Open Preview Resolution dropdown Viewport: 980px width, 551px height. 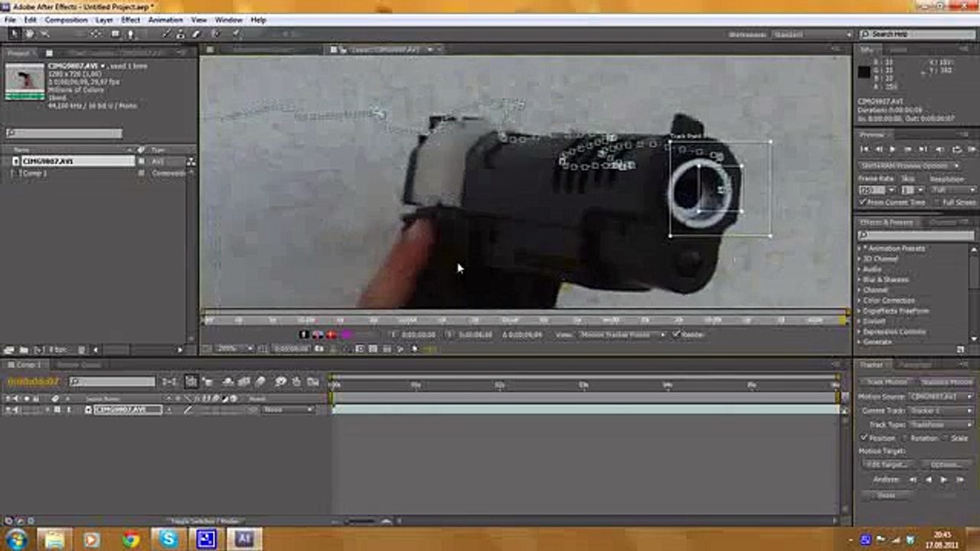pyautogui.click(x=953, y=190)
